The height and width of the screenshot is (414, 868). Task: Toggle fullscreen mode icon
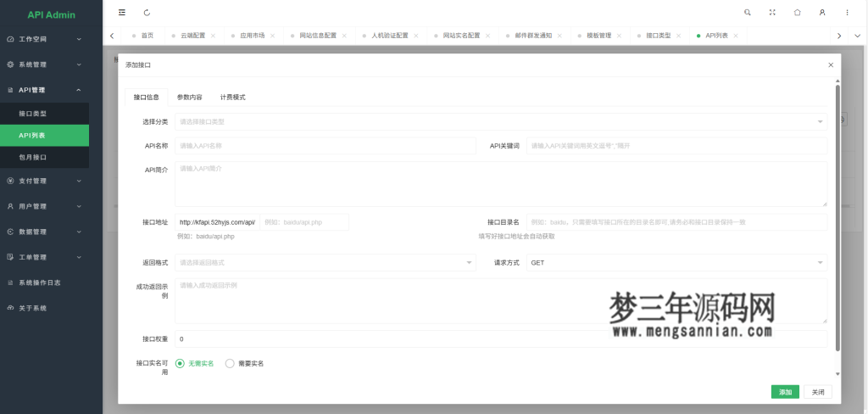772,12
